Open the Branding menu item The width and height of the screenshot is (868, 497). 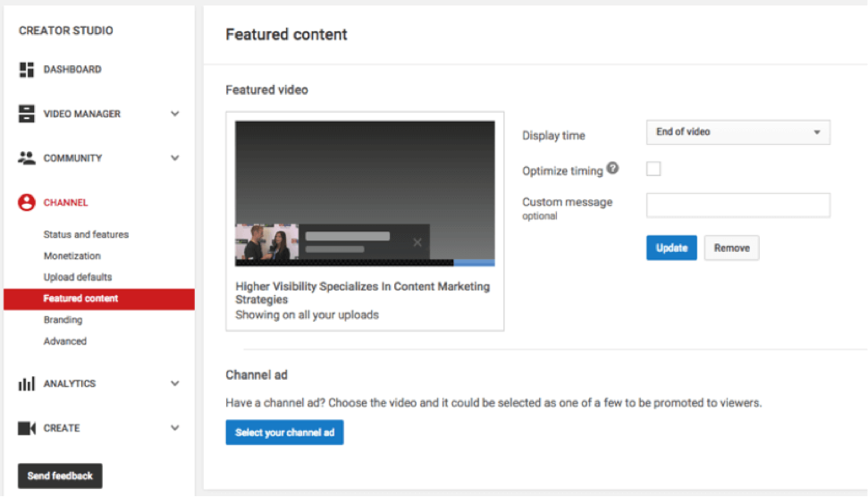[x=63, y=320]
